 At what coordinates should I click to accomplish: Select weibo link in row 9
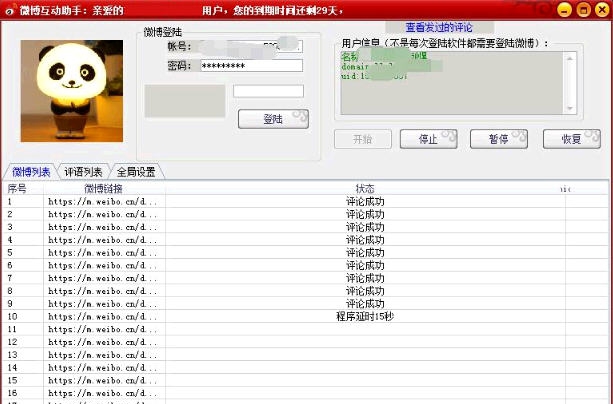(103, 304)
